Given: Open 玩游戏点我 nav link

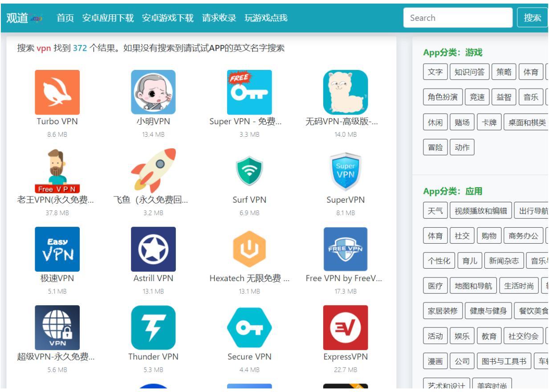Looking at the screenshot, I should tap(266, 18).
